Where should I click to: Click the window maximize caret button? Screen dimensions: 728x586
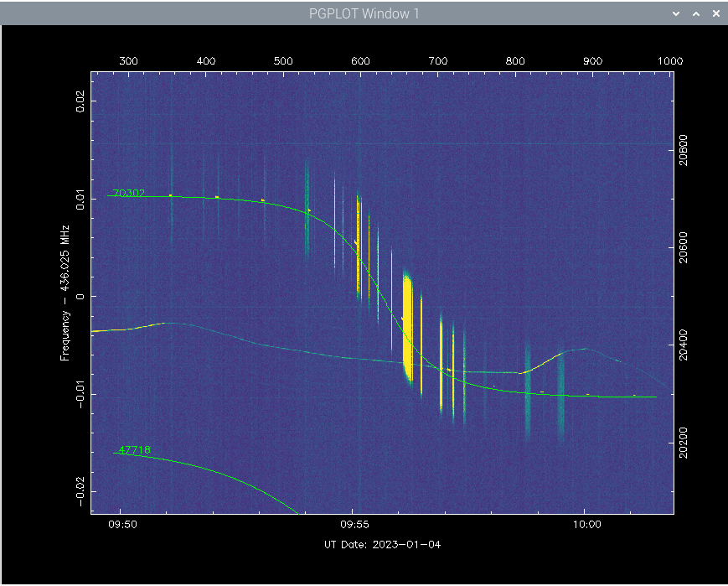click(x=696, y=14)
